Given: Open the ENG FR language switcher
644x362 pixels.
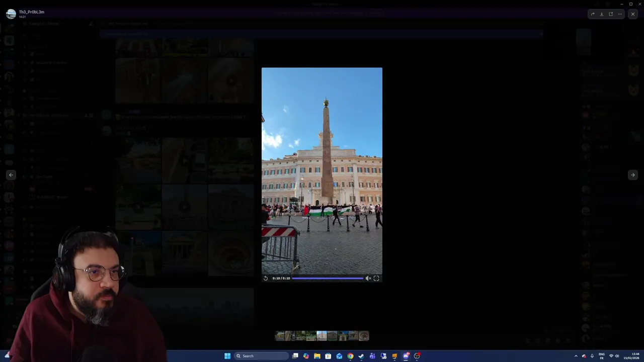Looking at the screenshot, I should pos(602,356).
